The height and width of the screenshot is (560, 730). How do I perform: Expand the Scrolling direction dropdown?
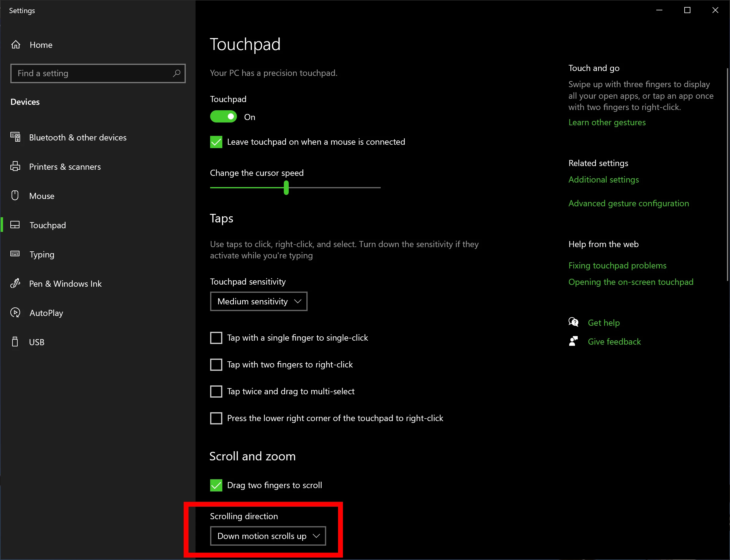pyautogui.click(x=268, y=536)
